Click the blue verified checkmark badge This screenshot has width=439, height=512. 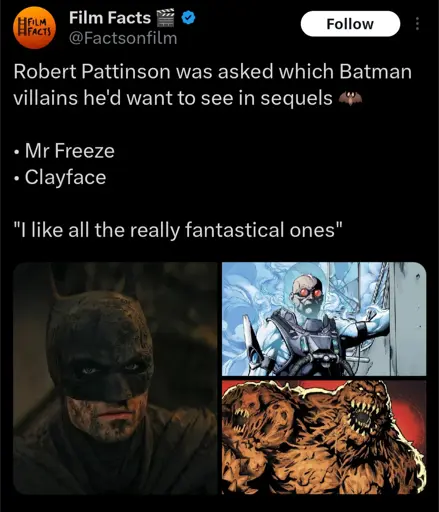pyautogui.click(x=188, y=18)
